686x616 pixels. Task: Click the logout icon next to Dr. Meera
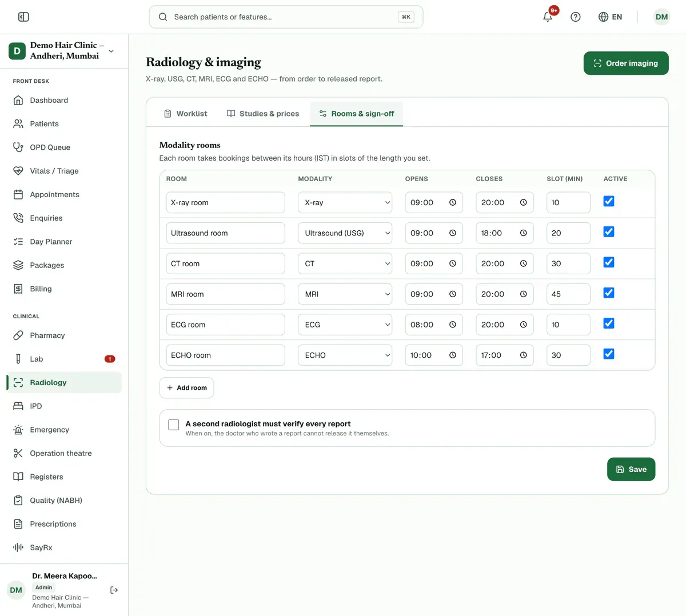(x=114, y=590)
